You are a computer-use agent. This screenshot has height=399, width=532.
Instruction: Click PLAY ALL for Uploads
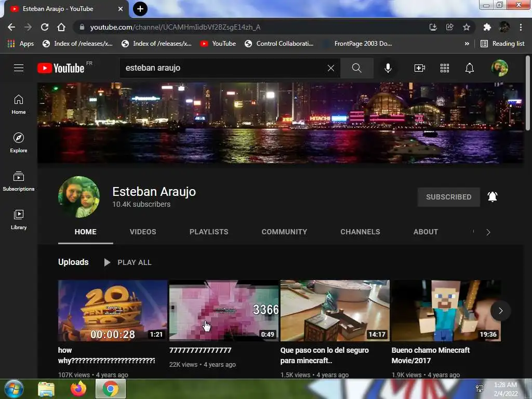tap(128, 262)
